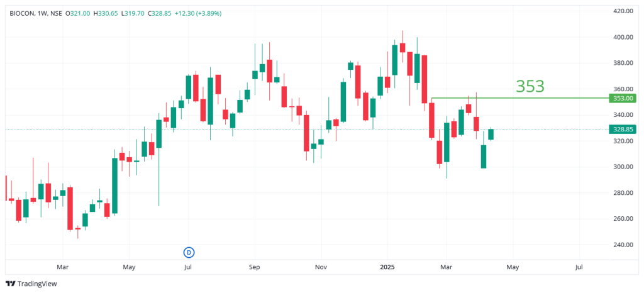Select the BIOCON symbol name

[x=22, y=13]
